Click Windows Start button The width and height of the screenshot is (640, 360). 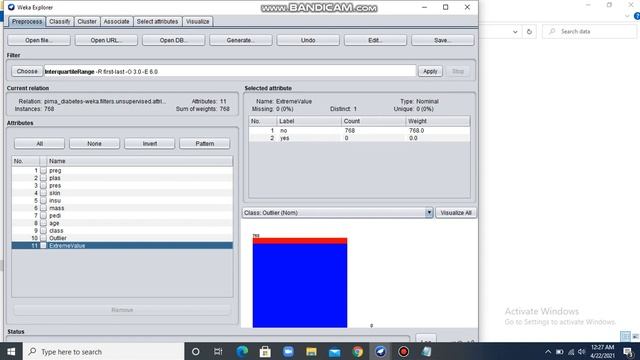(x=11, y=351)
